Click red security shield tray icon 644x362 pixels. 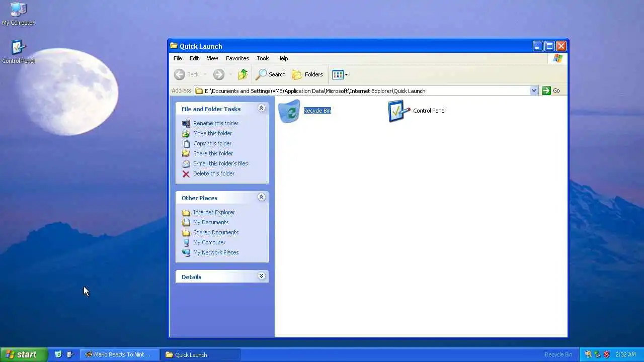click(x=606, y=354)
